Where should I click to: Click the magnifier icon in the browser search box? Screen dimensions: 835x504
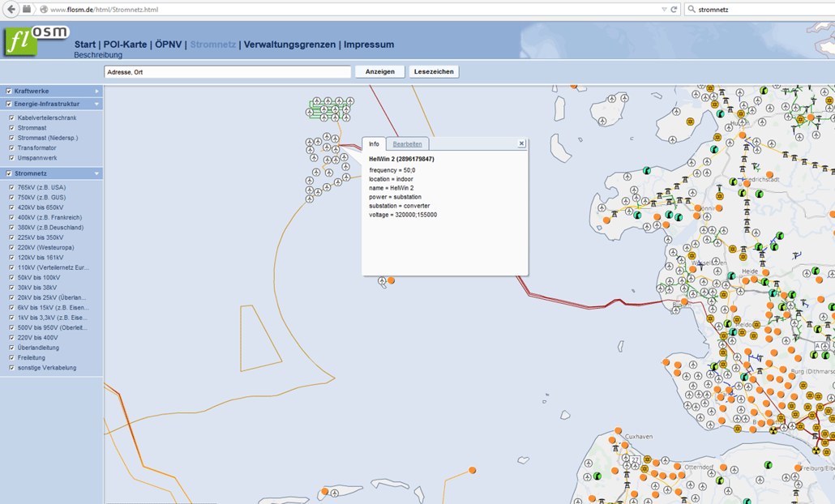[692, 10]
